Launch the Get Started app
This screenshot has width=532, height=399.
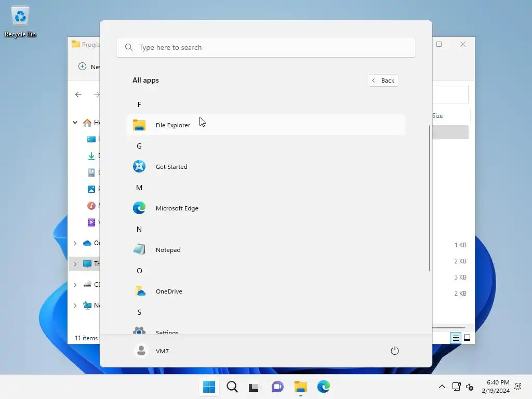pos(265,167)
